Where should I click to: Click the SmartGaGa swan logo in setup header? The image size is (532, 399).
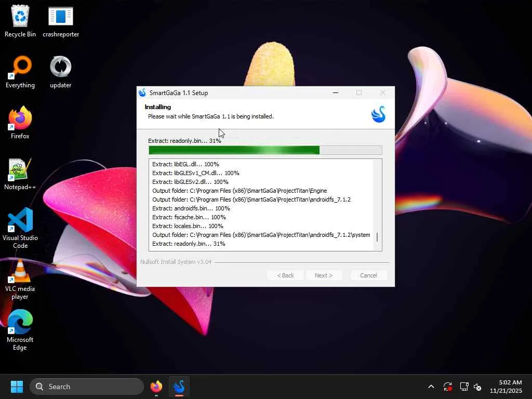(x=378, y=114)
